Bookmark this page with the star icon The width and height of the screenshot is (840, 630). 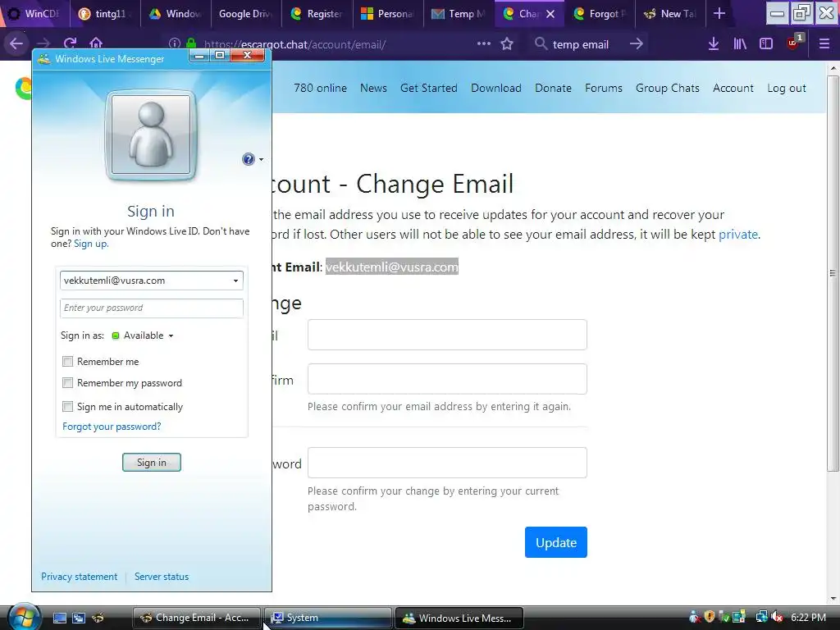click(507, 44)
